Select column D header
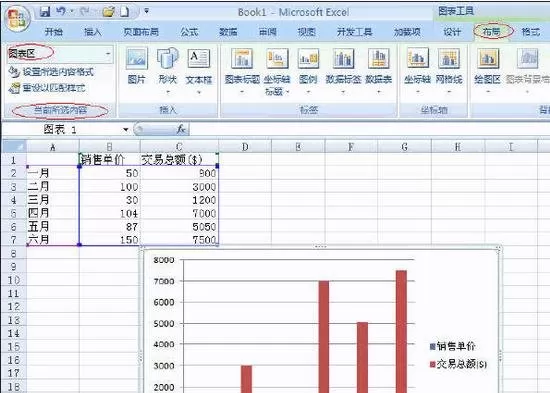 245,147
